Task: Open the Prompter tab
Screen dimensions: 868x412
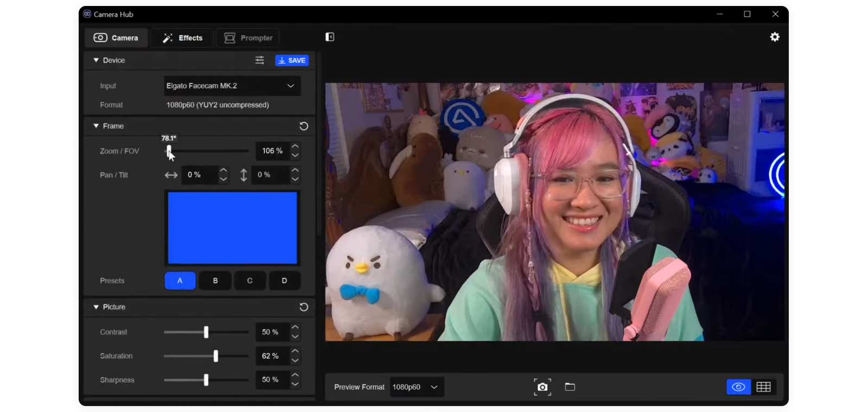Action: pos(248,38)
